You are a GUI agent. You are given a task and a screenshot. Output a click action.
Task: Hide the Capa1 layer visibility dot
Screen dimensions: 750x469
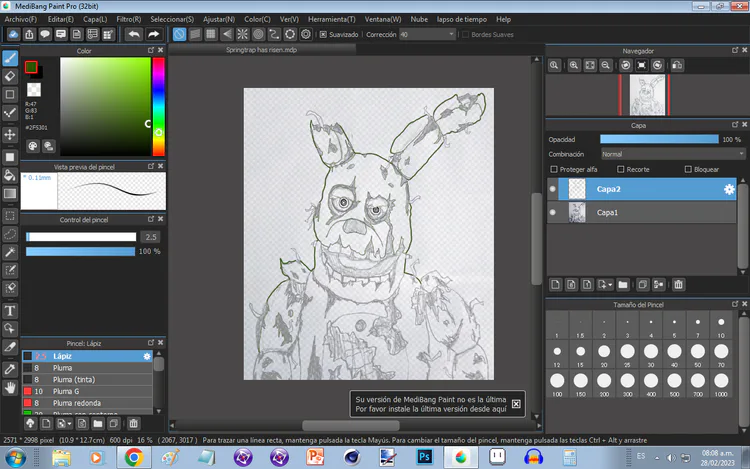point(553,212)
